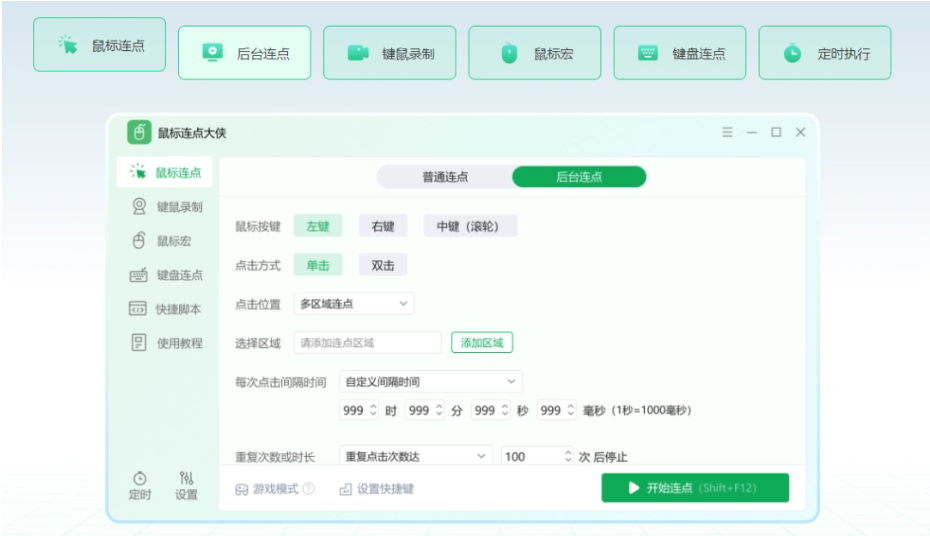Switch to the 后台连点 tab
Image resolution: width=930 pixels, height=536 pixels.
pyautogui.click(x=579, y=177)
